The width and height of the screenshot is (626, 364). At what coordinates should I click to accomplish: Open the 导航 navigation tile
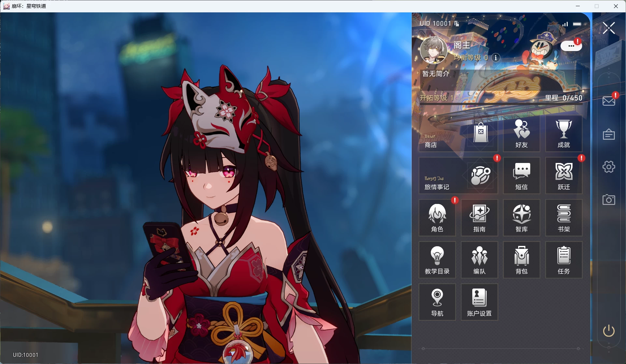(x=437, y=302)
